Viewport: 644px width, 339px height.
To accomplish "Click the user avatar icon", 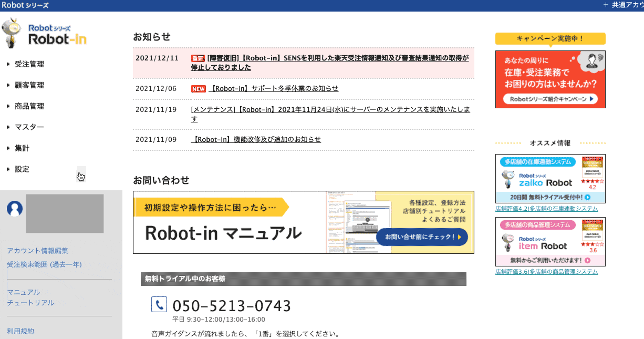I will click(x=15, y=209).
